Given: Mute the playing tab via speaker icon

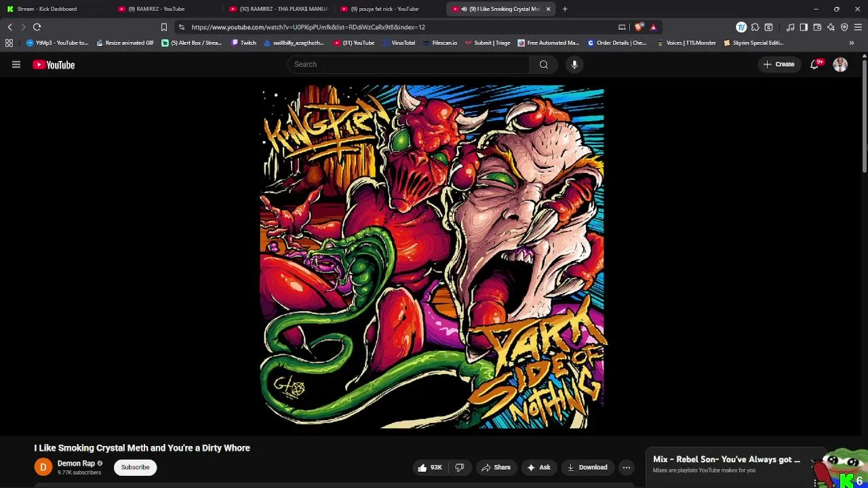Looking at the screenshot, I should click(x=464, y=9).
